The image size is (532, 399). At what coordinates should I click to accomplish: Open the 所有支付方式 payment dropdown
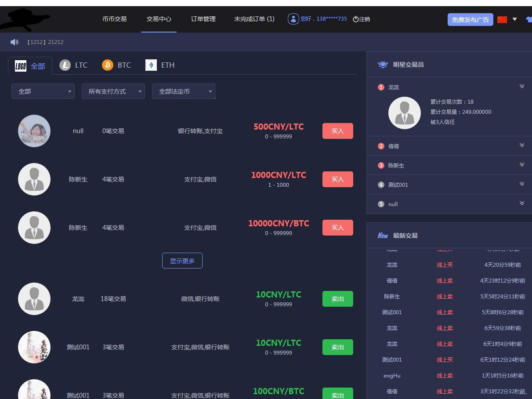coord(113,91)
